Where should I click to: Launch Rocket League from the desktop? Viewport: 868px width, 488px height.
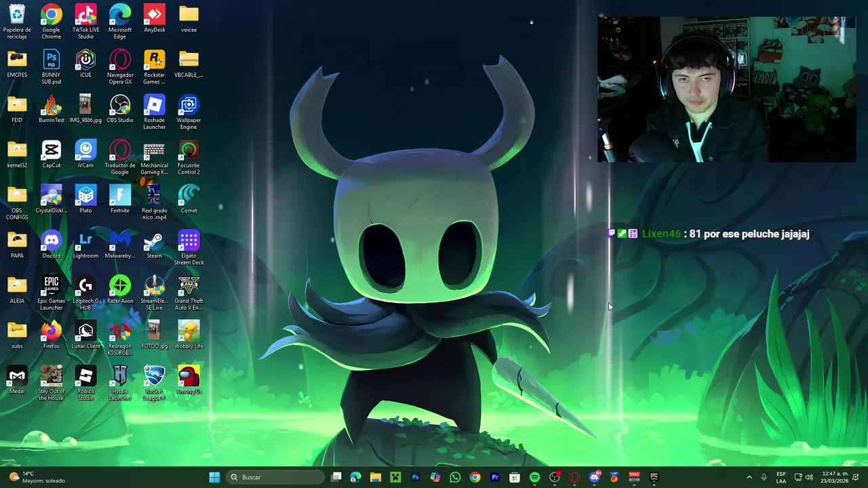tap(154, 383)
